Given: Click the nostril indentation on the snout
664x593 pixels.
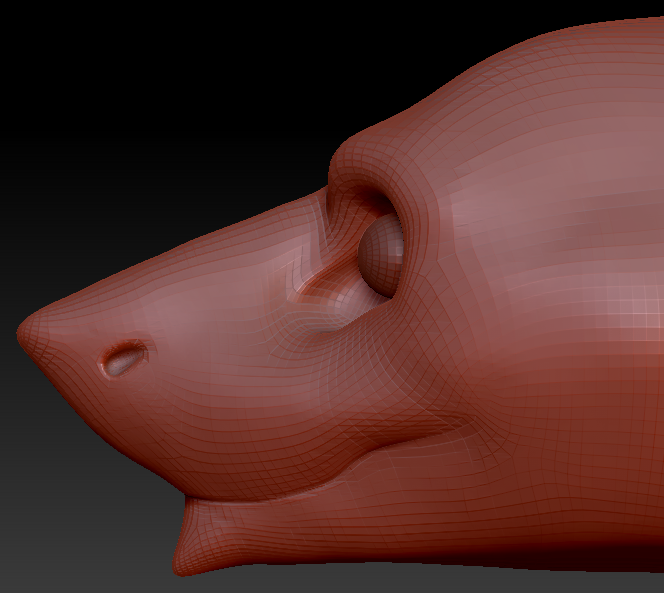Looking at the screenshot, I should (124, 358).
